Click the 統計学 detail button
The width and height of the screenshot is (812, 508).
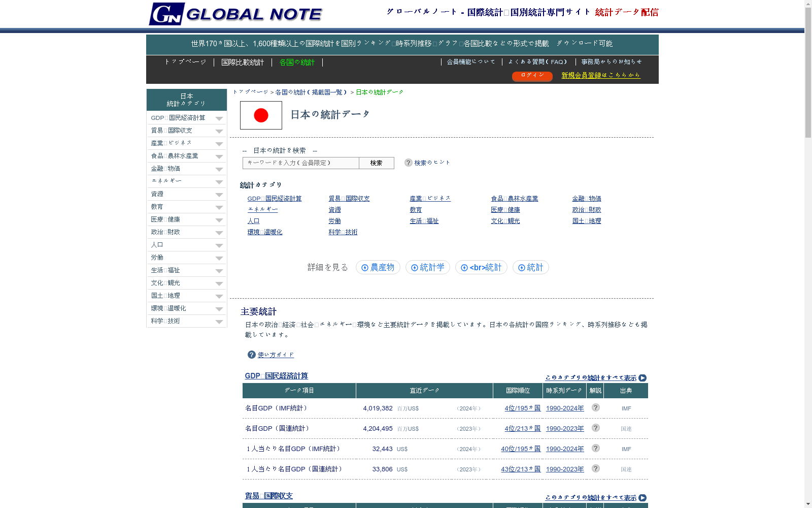pyautogui.click(x=428, y=267)
